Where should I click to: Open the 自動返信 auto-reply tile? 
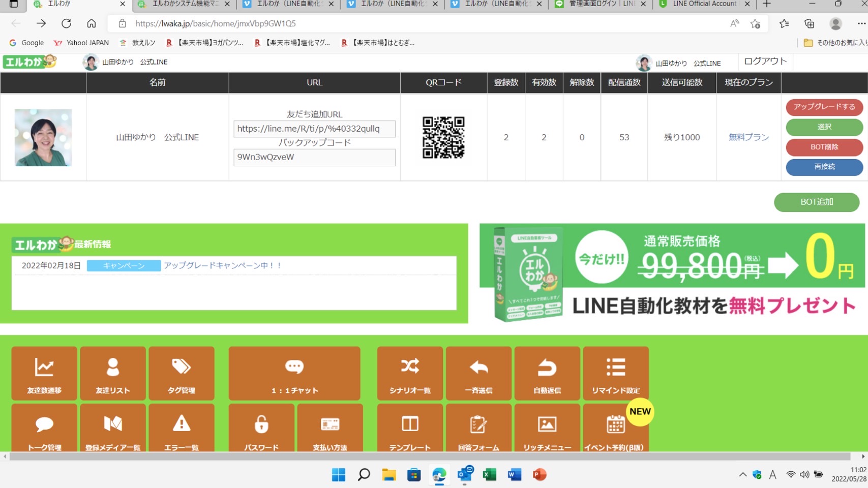(x=547, y=373)
